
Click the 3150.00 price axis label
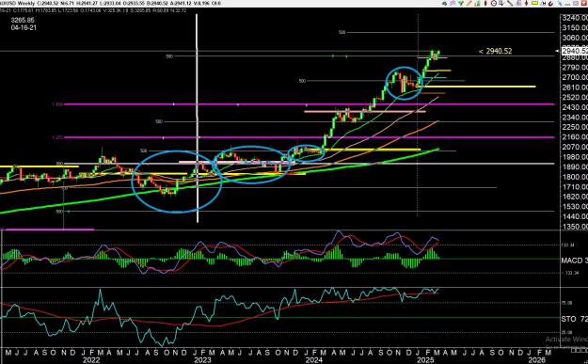pos(575,27)
